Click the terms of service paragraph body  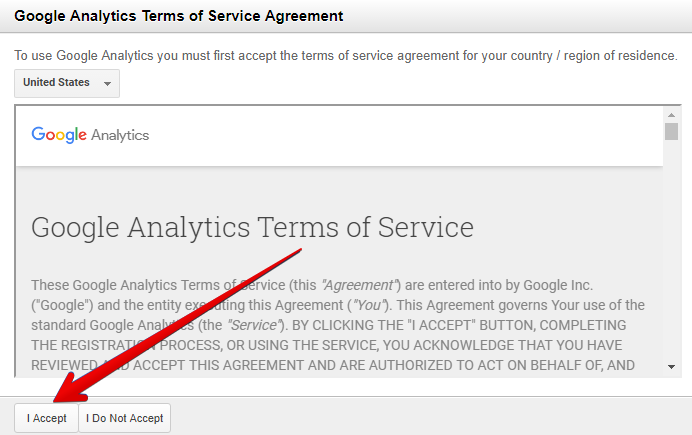338,325
